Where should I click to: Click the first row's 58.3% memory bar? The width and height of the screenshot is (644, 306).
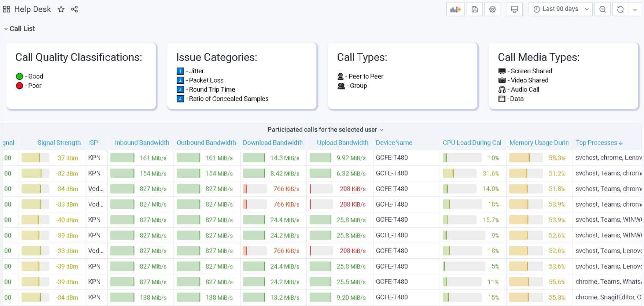(526, 158)
